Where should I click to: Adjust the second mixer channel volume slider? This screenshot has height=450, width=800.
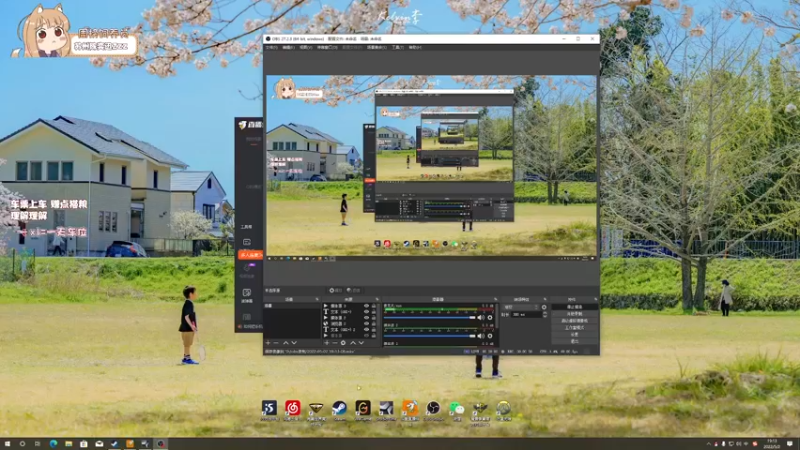tap(430, 336)
